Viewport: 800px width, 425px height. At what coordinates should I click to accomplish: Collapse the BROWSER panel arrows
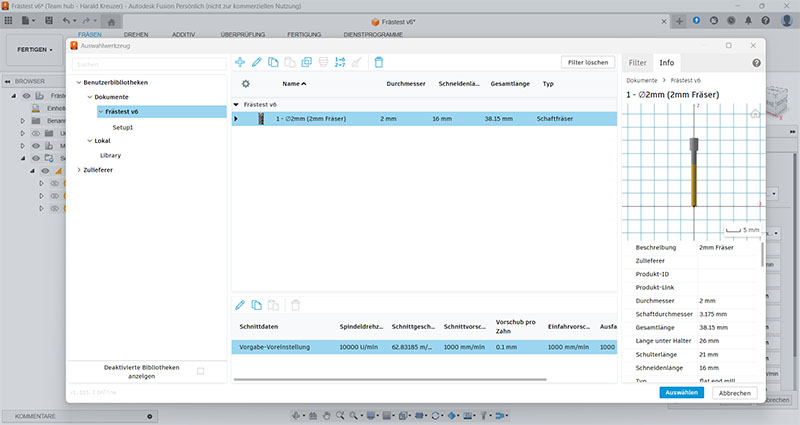[x=8, y=82]
